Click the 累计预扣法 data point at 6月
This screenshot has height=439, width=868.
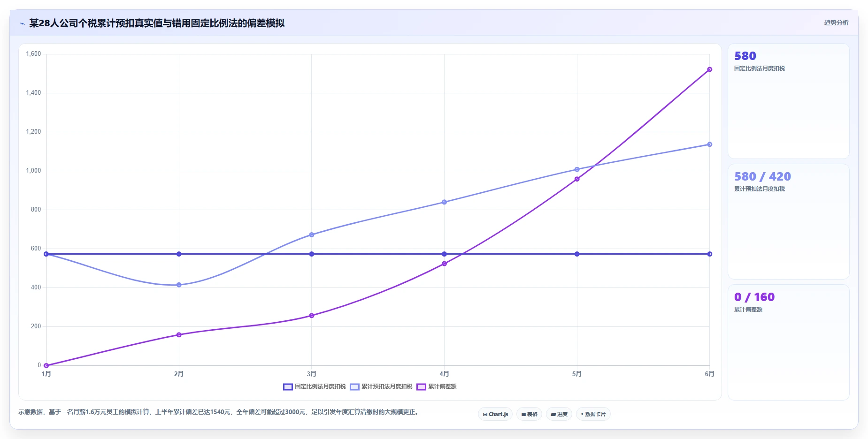pyautogui.click(x=710, y=144)
